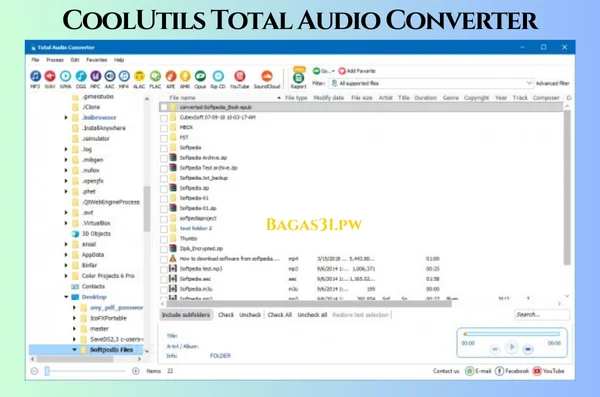Toggle the Include subfolders option
This screenshot has height=397, width=600.
coord(186,315)
